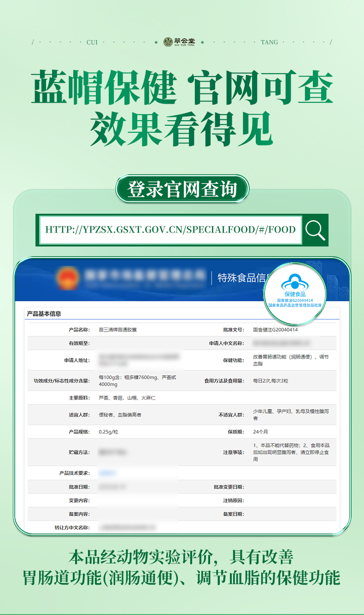Click the 申请人地址 label

pos(77,360)
